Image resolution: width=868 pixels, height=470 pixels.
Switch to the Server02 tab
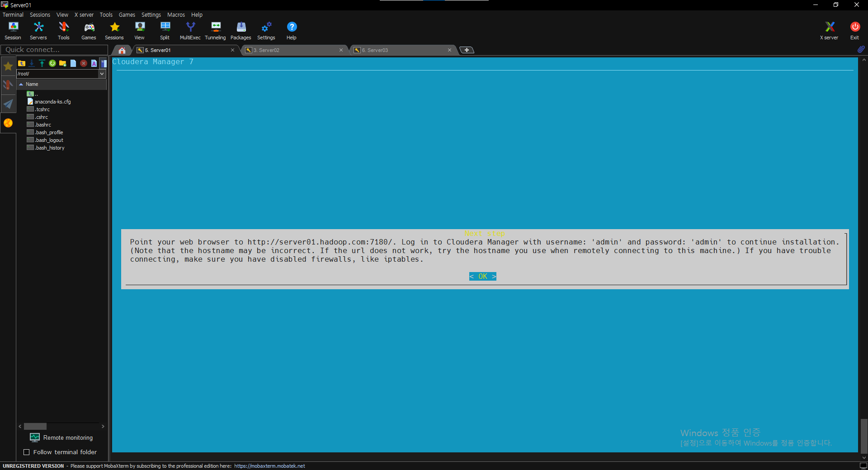294,50
